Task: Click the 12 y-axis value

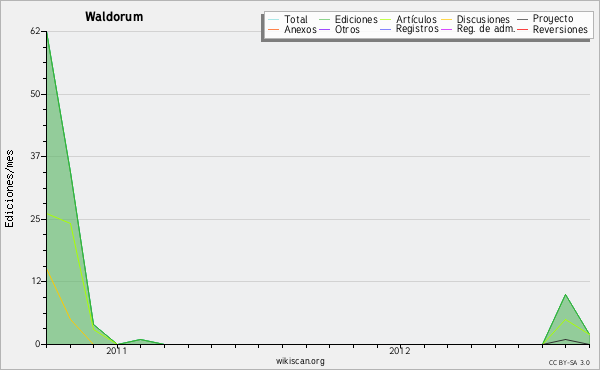Action: click(x=35, y=281)
